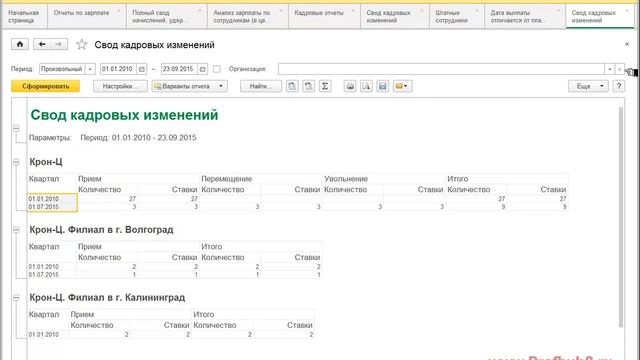Clear the Организация field
Screen dimensions: 640x360
[x=620, y=69]
